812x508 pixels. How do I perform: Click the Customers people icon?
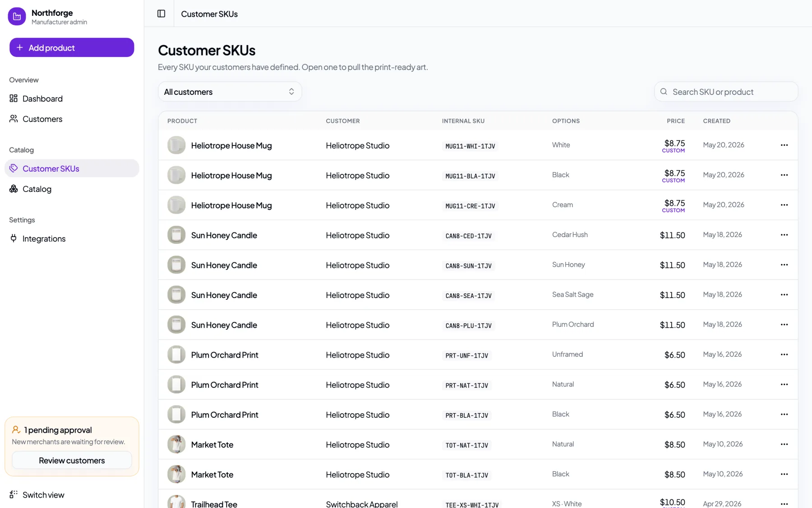14,118
